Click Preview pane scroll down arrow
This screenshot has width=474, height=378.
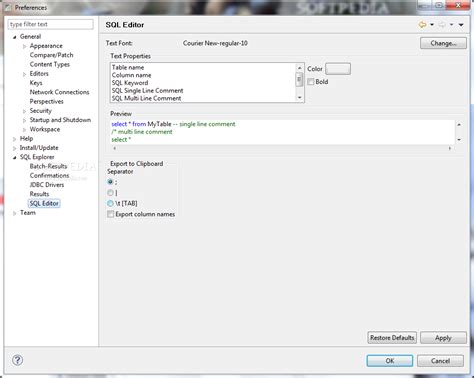(x=459, y=140)
